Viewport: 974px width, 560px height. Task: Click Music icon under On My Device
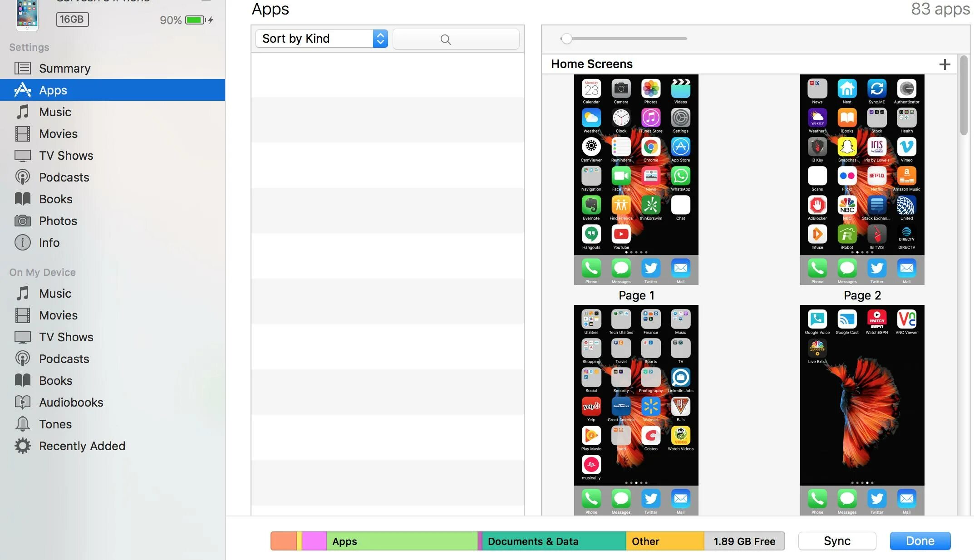[x=22, y=293]
